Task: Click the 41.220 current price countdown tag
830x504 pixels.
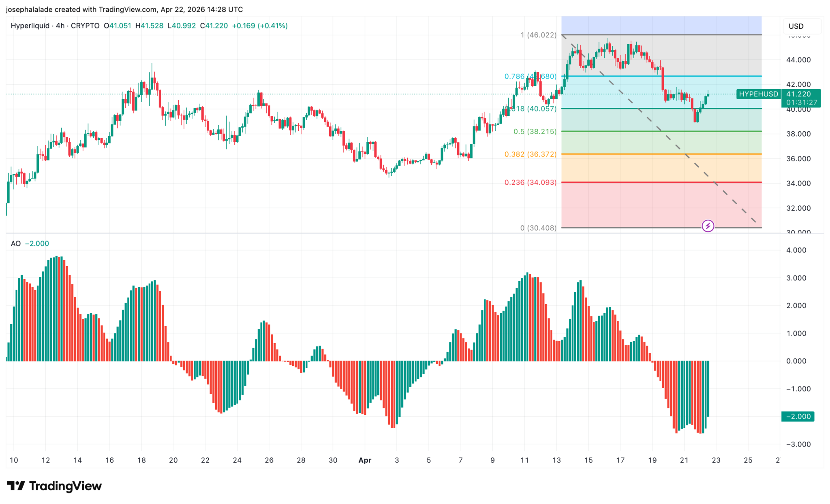Action: click(801, 98)
